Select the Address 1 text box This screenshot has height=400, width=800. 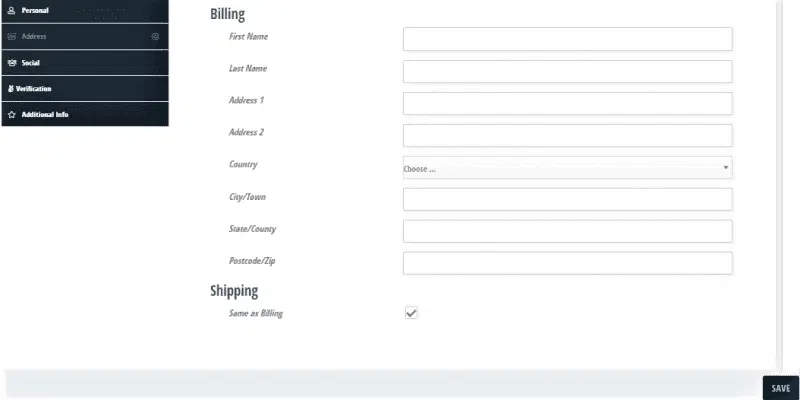(x=567, y=104)
